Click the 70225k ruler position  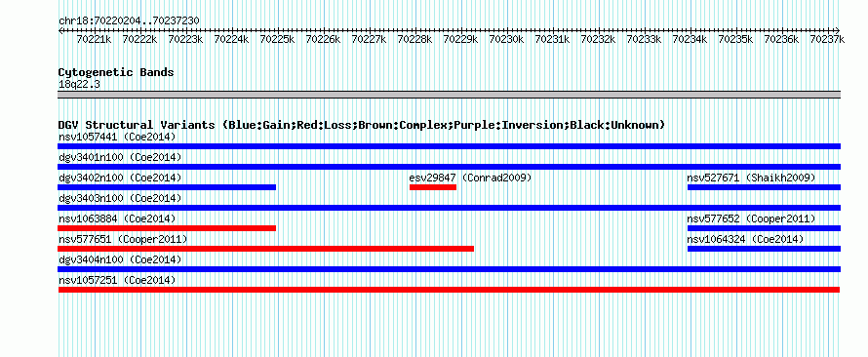[x=278, y=39]
